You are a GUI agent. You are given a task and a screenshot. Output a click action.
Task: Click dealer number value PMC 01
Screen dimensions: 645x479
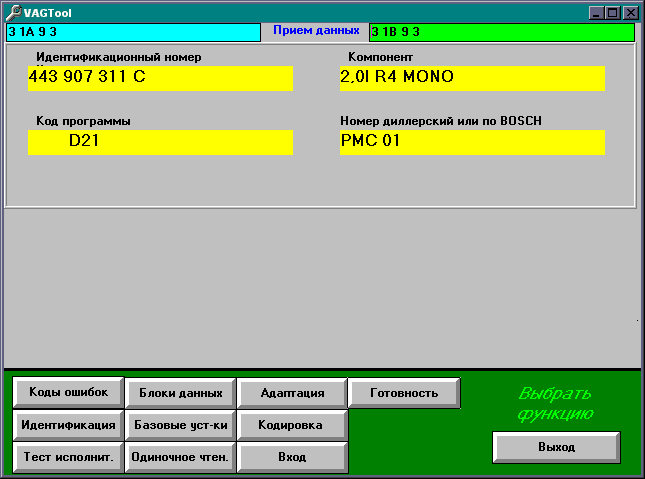tap(472, 142)
